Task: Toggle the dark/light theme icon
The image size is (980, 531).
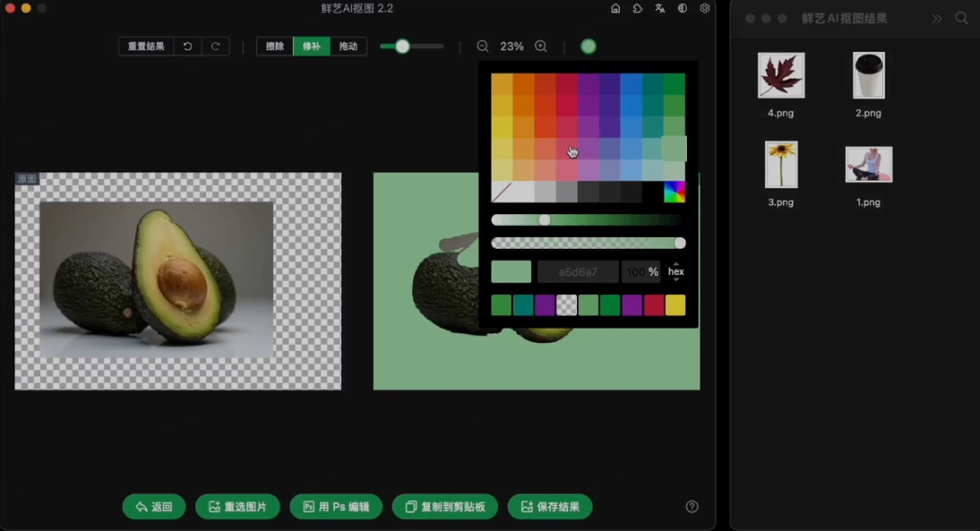Action: tap(682, 8)
